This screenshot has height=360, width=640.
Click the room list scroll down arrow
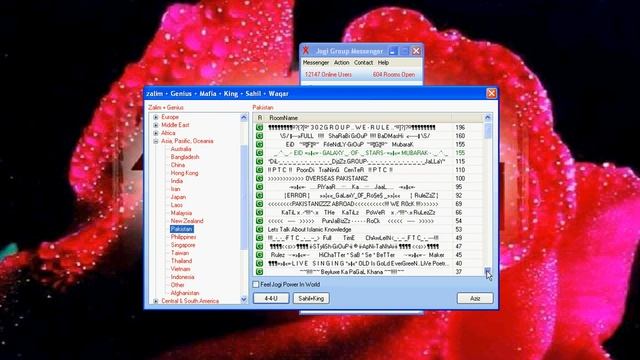click(487, 271)
